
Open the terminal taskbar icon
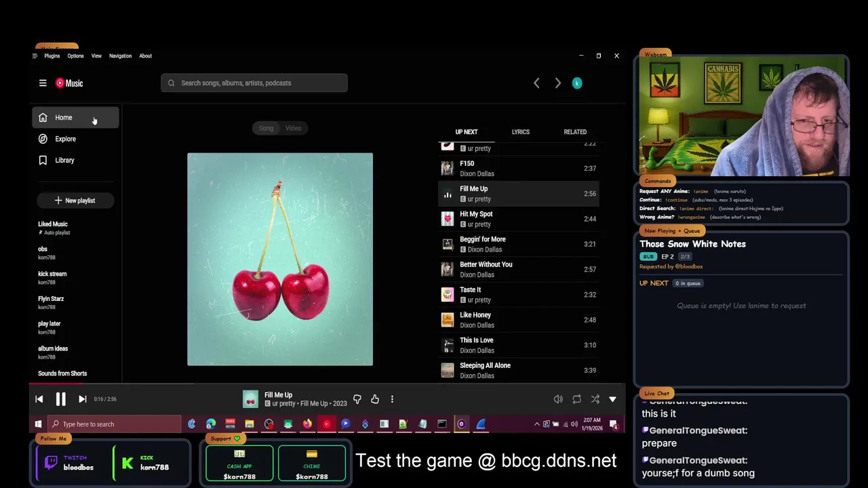click(x=442, y=424)
